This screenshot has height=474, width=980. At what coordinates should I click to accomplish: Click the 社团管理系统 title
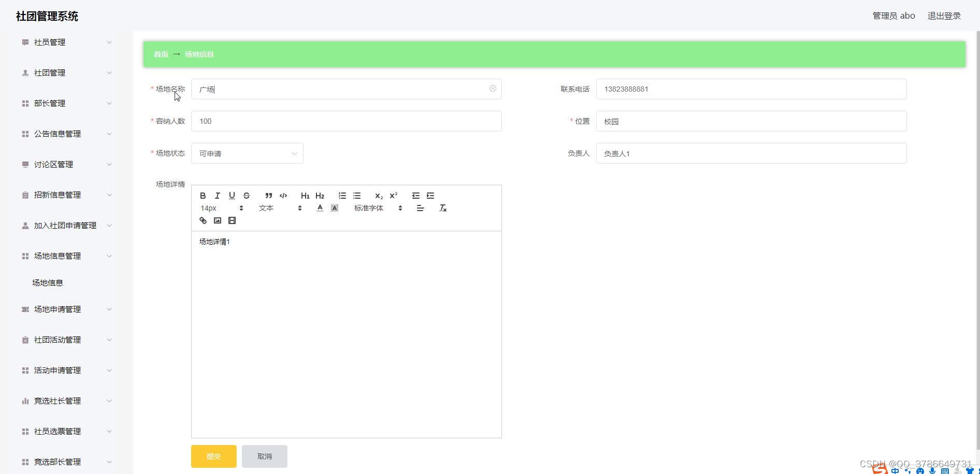click(x=47, y=16)
